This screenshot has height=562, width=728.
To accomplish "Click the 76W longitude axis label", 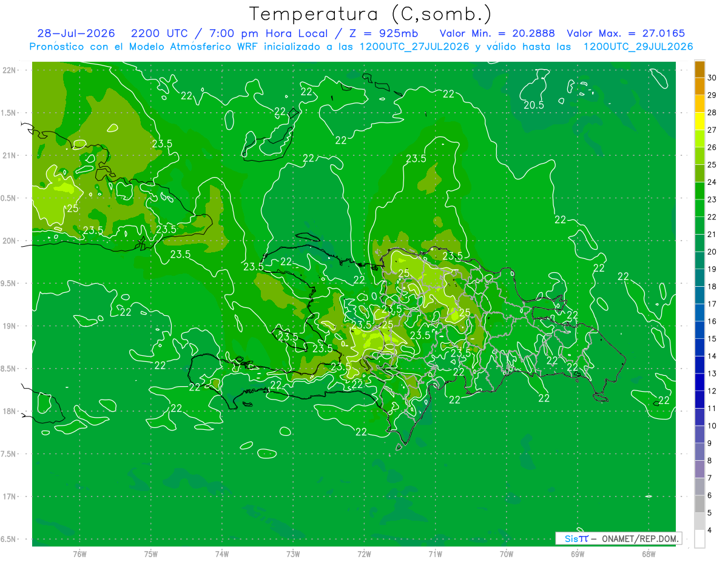I will tap(79, 554).
